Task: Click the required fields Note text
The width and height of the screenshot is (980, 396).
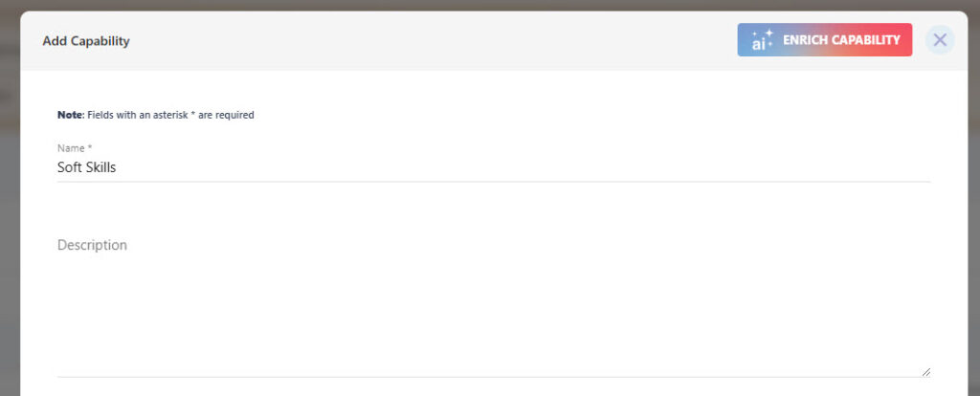Action: click(x=156, y=115)
